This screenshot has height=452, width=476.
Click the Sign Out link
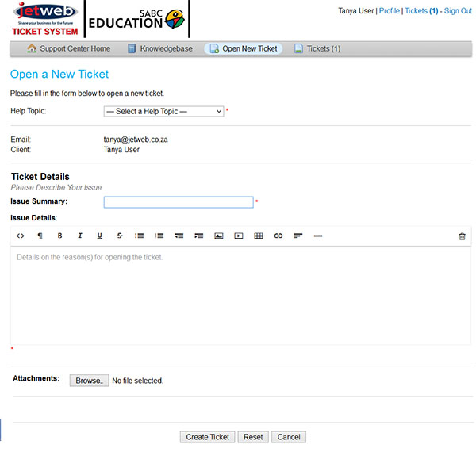click(x=458, y=11)
